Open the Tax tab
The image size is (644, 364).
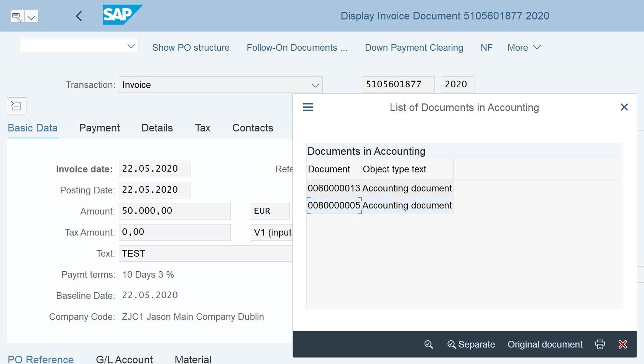coord(202,128)
